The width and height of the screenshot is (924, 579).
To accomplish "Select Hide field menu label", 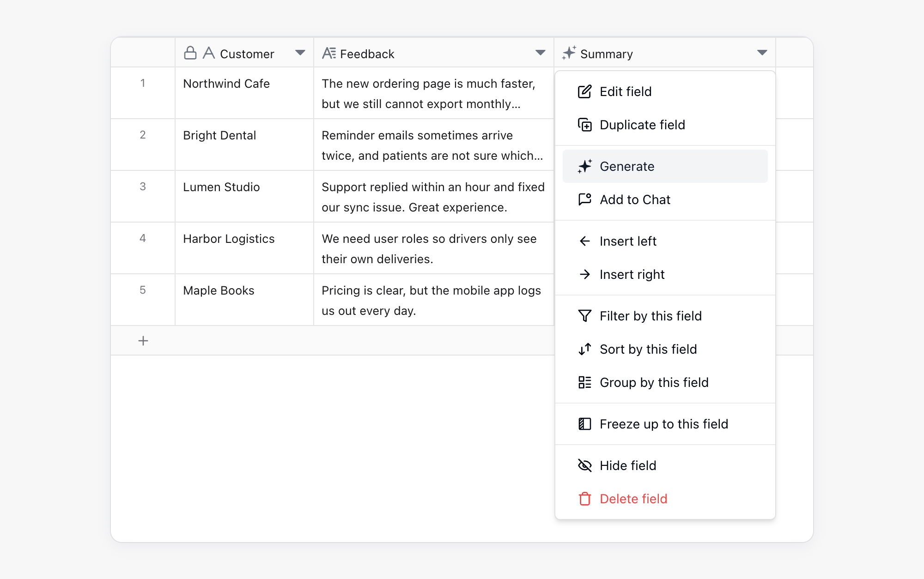I will coord(628,465).
